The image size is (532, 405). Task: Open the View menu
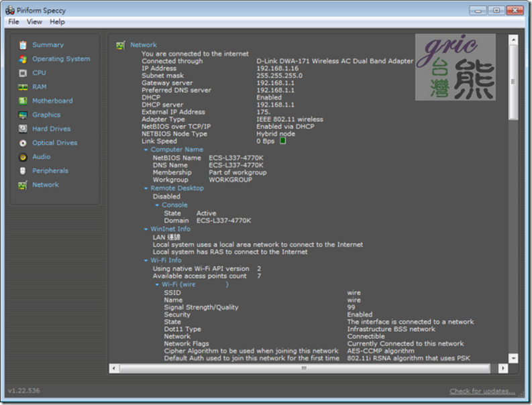coord(34,21)
